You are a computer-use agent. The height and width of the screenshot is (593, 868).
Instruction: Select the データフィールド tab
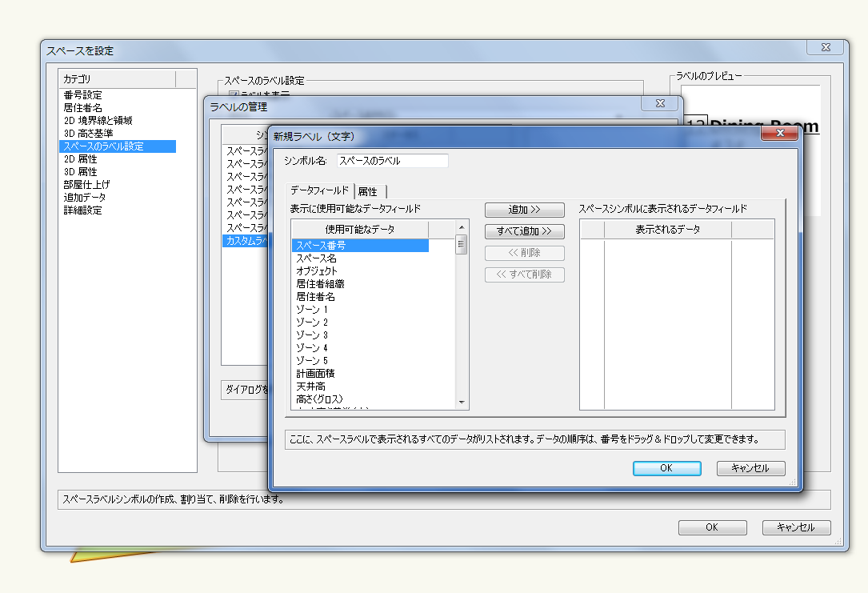[x=319, y=190]
